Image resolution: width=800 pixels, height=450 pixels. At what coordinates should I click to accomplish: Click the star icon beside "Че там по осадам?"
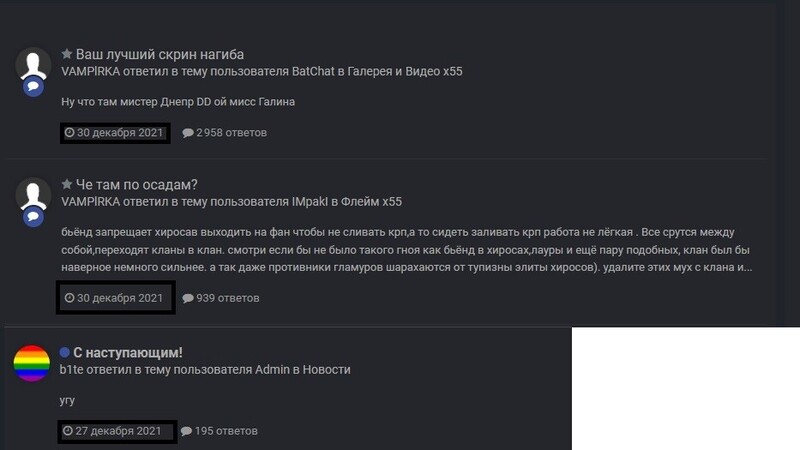66,184
